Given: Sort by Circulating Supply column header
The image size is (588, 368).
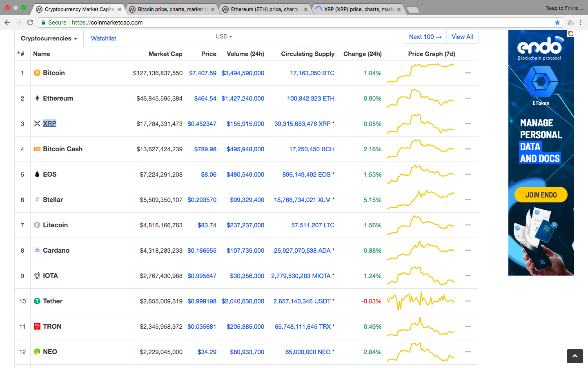Looking at the screenshot, I should coord(307,54).
